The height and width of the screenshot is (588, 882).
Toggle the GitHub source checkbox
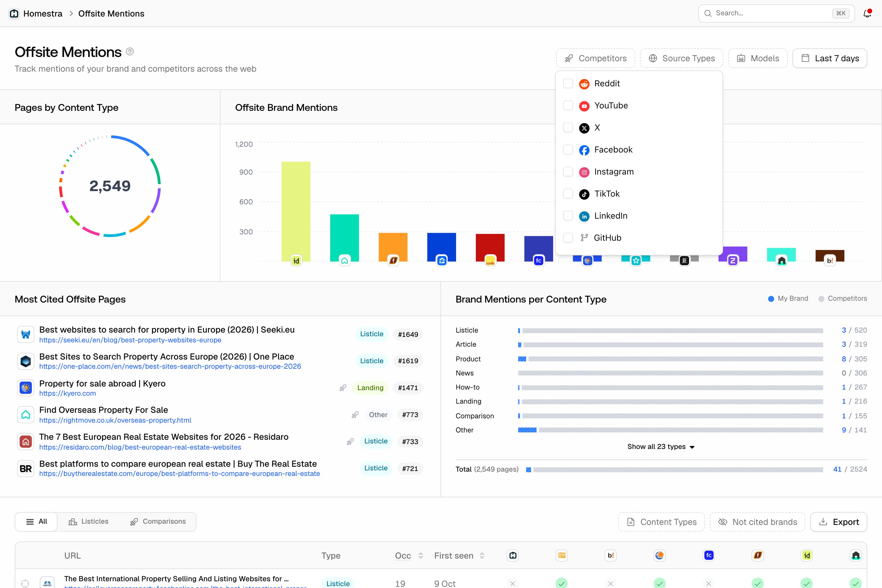coord(568,238)
